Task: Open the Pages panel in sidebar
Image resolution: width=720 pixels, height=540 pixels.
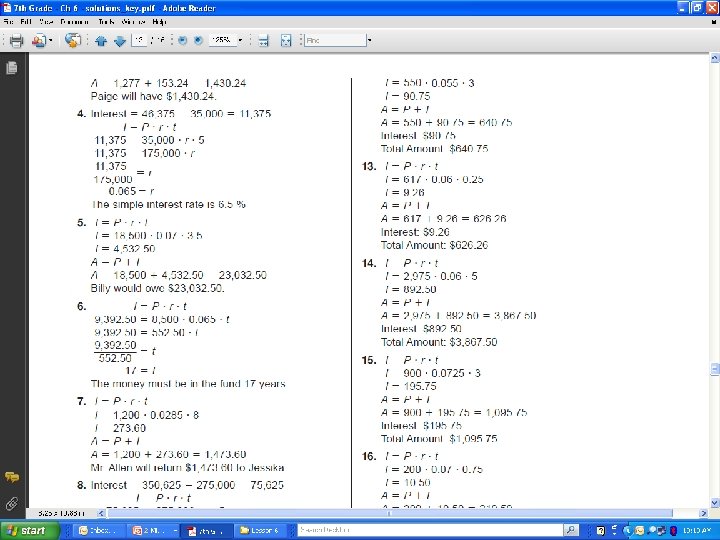Action: 12,68
